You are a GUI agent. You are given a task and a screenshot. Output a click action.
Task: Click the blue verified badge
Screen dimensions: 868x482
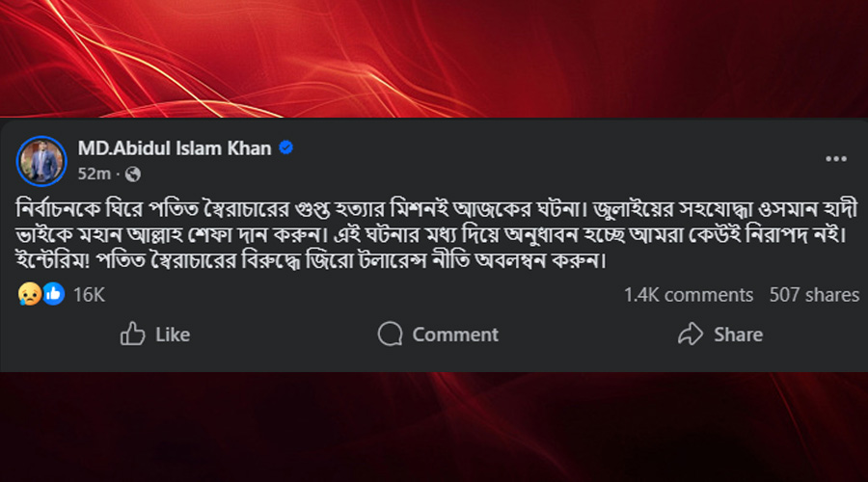[285, 147]
